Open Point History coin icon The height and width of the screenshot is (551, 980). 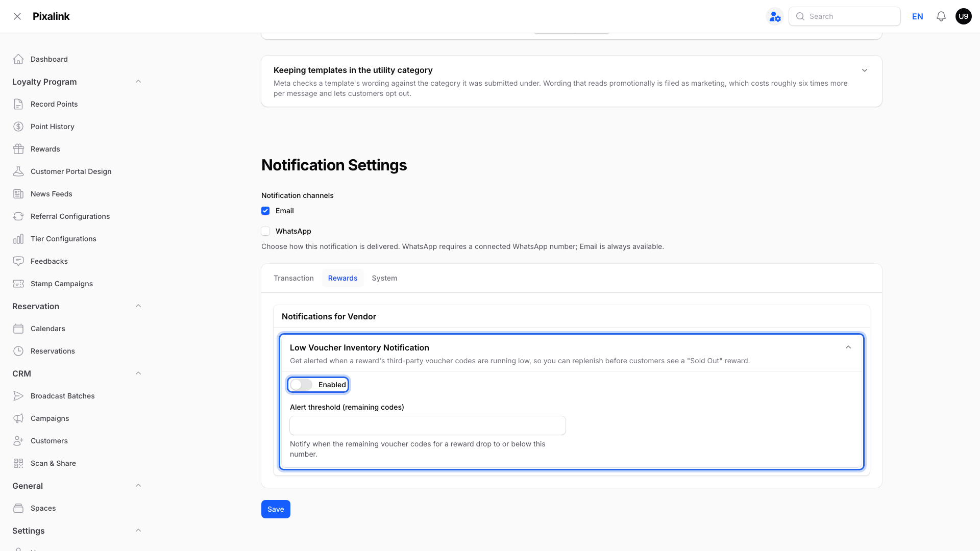[x=18, y=127]
